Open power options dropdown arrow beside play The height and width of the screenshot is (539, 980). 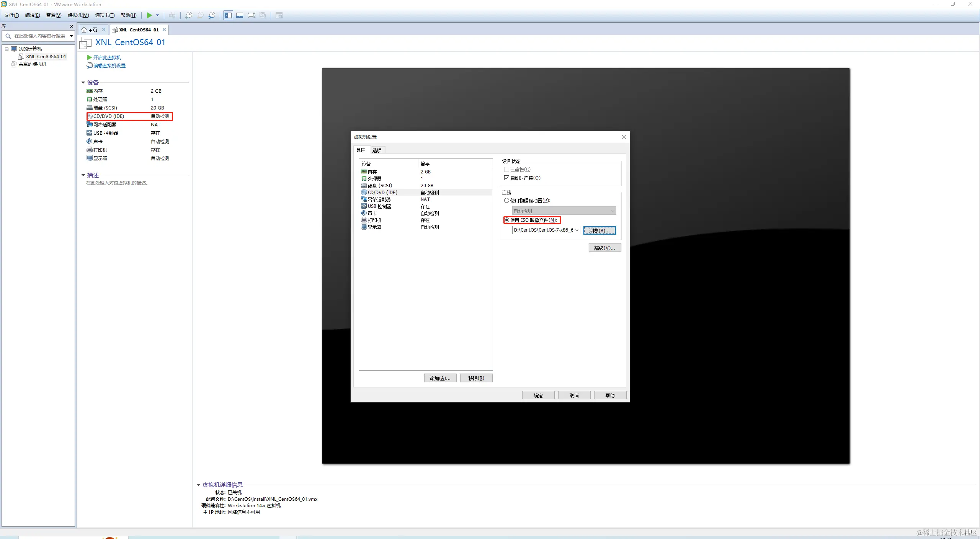pyautogui.click(x=157, y=15)
